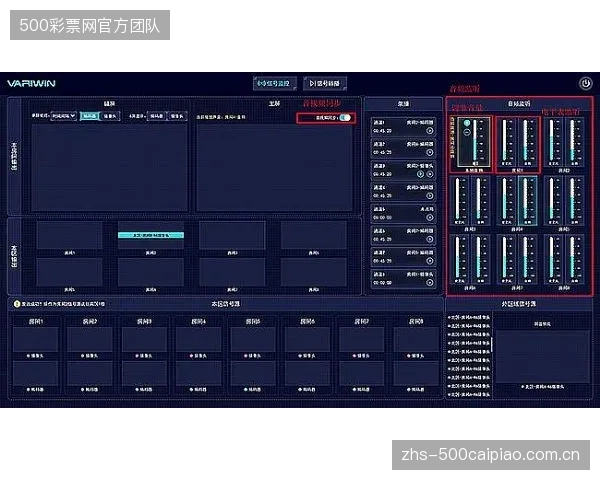
Task: Open 房间2 thumbnail with the cyan label bar
Action: pos(151,235)
